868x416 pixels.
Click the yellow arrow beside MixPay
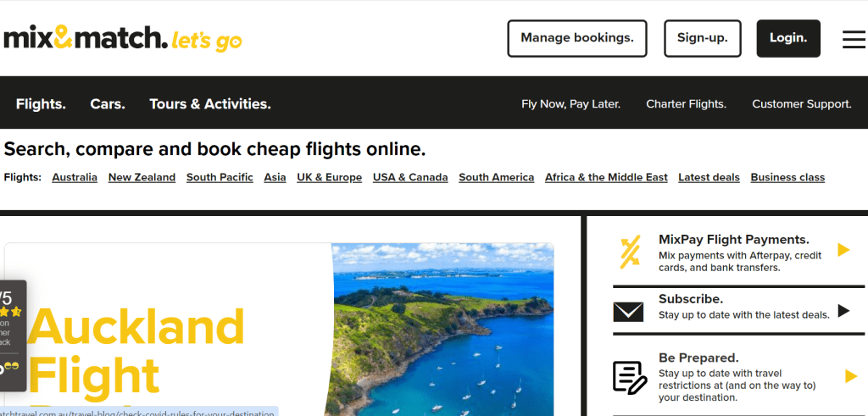click(x=843, y=249)
